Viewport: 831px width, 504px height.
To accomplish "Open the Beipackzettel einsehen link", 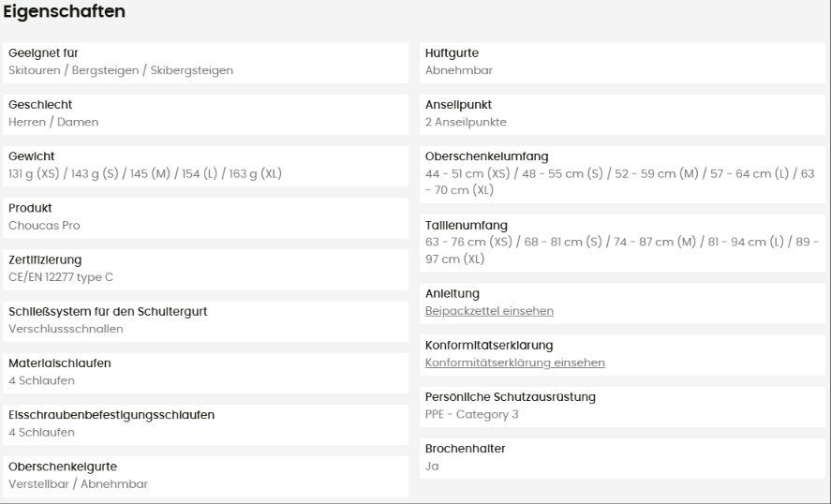I will tap(489, 311).
